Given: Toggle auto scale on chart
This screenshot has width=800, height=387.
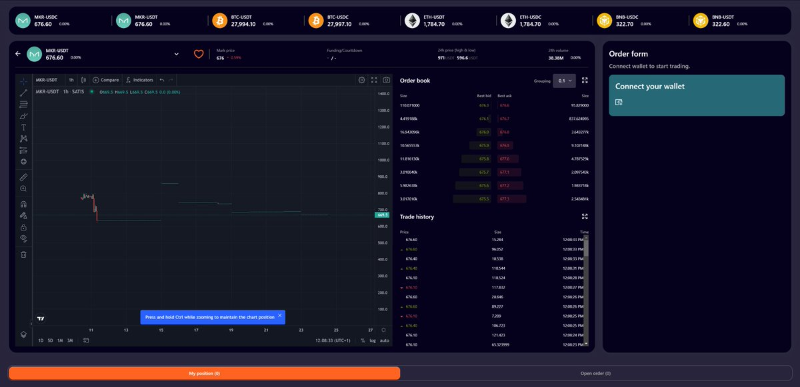Looking at the screenshot, I should tap(384, 341).
